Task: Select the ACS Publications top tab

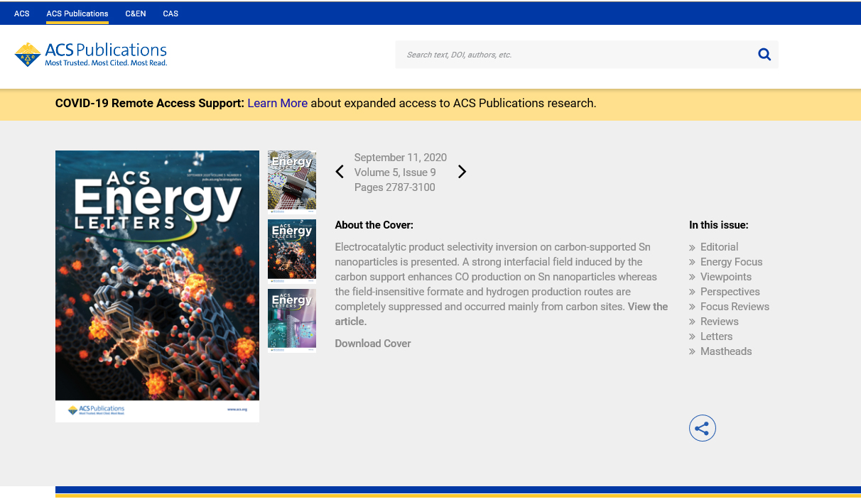Action: (x=77, y=13)
